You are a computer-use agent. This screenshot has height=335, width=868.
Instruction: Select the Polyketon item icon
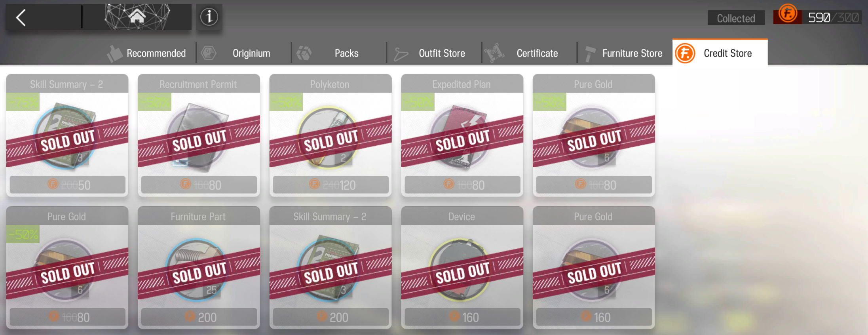[x=328, y=137]
